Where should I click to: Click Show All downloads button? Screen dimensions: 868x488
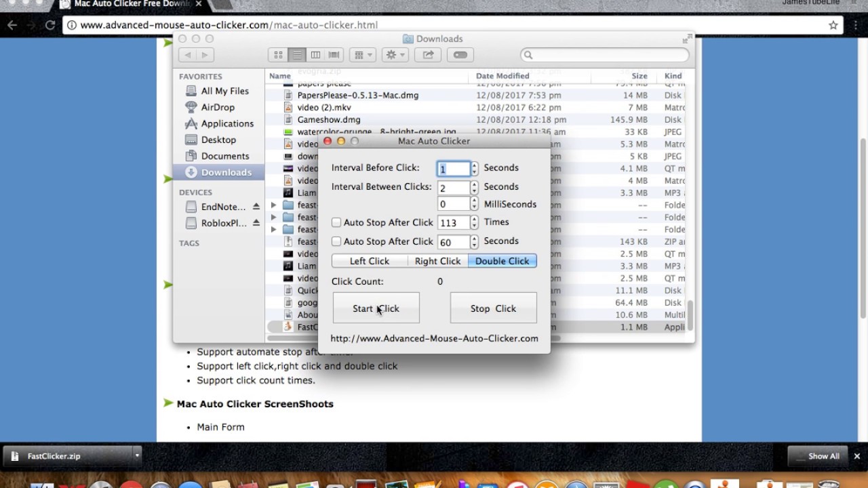[816, 456]
